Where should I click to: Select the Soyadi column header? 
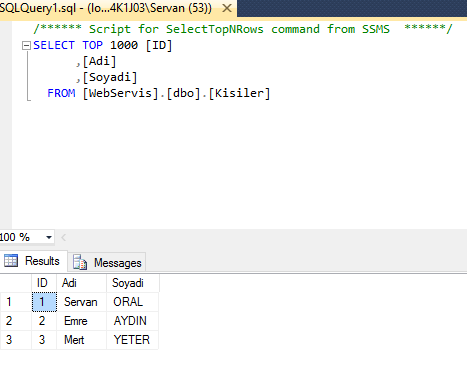pyautogui.click(x=133, y=283)
